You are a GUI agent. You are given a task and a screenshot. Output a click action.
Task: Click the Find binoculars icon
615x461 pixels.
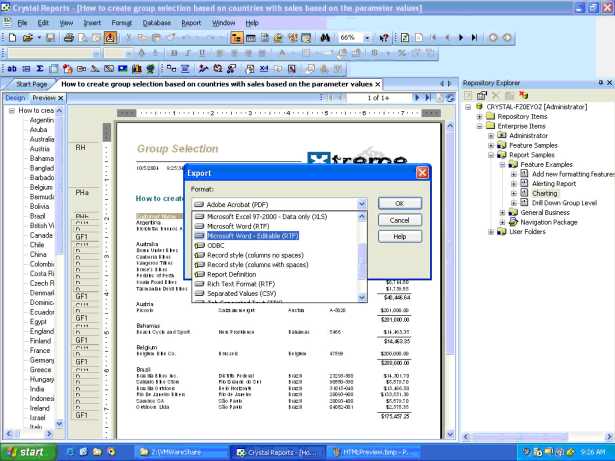[x=325, y=38]
